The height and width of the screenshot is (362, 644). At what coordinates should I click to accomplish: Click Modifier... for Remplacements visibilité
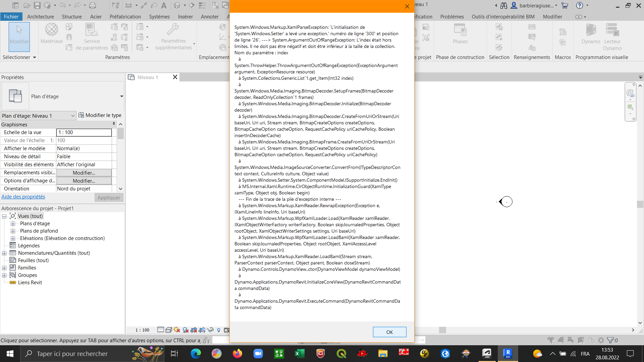pos(84,173)
